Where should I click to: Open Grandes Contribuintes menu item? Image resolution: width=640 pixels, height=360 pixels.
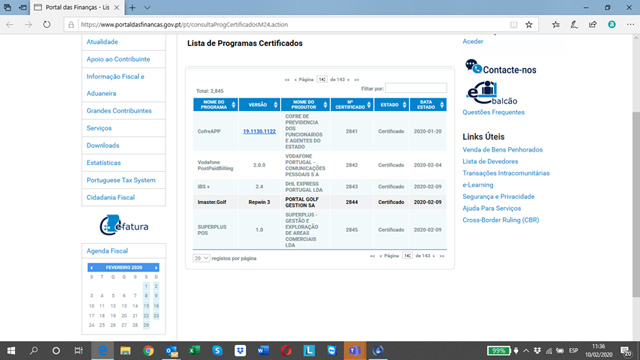119,111
